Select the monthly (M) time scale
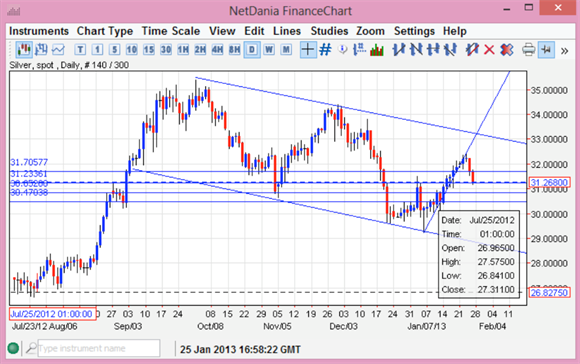The image size is (580, 364). pos(286,50)
